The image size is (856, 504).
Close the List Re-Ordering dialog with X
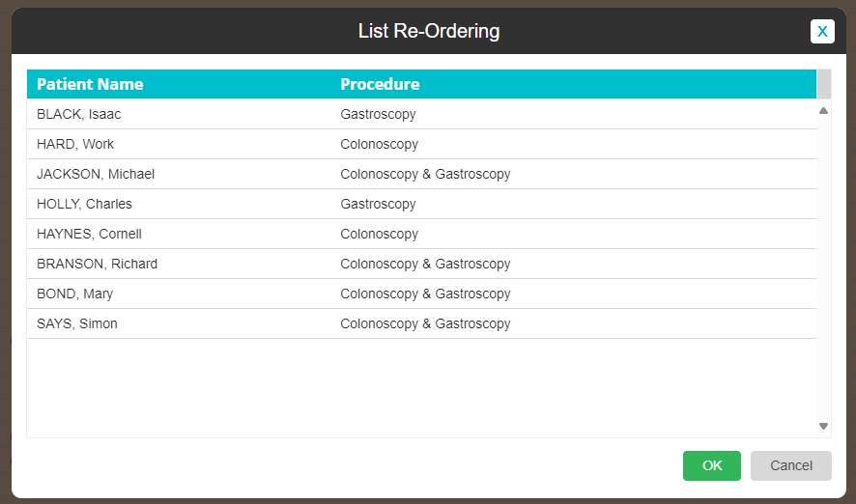(x=822, y=31)
